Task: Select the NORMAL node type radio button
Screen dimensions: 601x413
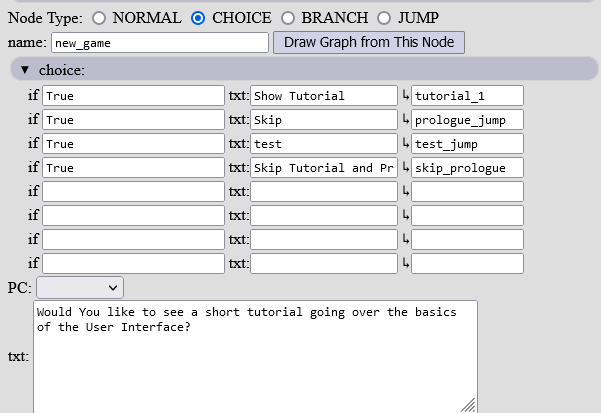Action: (99, 18)
